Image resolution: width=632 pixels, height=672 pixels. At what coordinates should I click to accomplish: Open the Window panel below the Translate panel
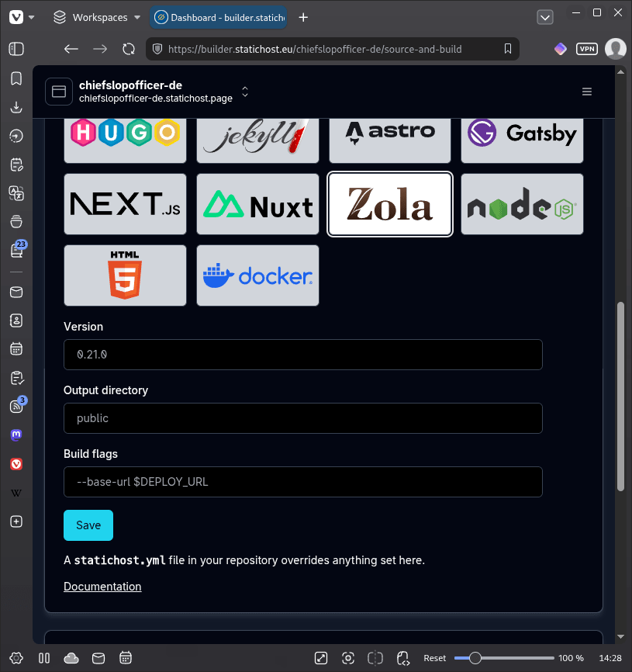pyautogui.click(x=16, y=222)
